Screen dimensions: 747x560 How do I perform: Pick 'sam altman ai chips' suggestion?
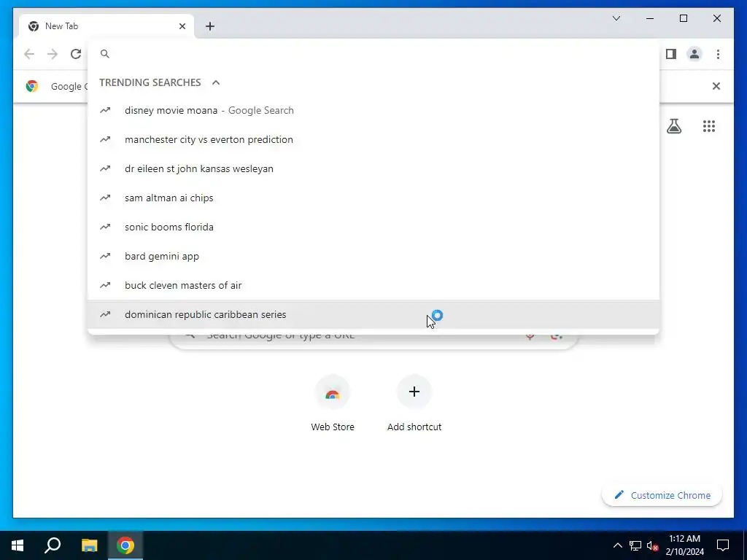coord(373,198)
